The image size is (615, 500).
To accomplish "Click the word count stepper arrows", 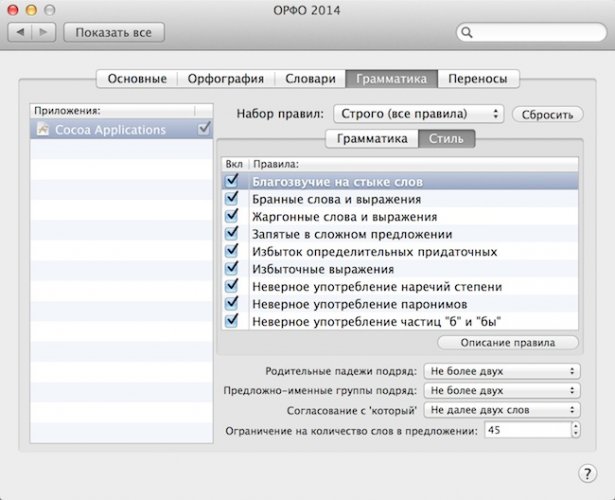I will click(575, 430).
